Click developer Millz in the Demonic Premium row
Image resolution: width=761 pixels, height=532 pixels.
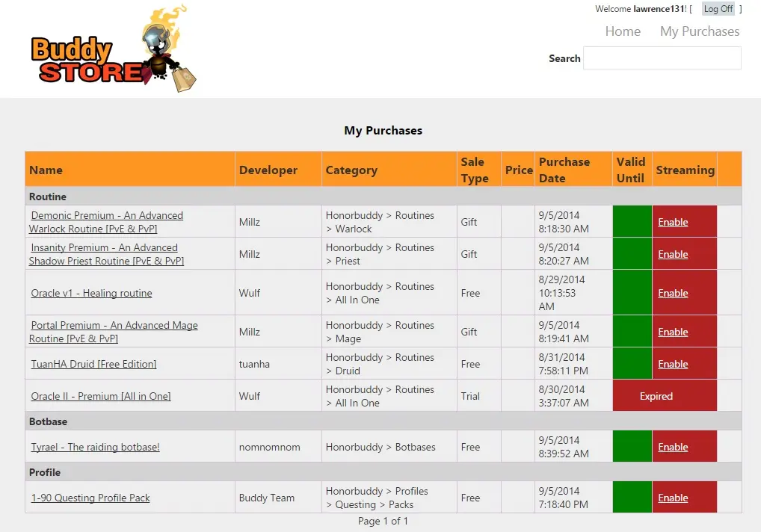250,222
